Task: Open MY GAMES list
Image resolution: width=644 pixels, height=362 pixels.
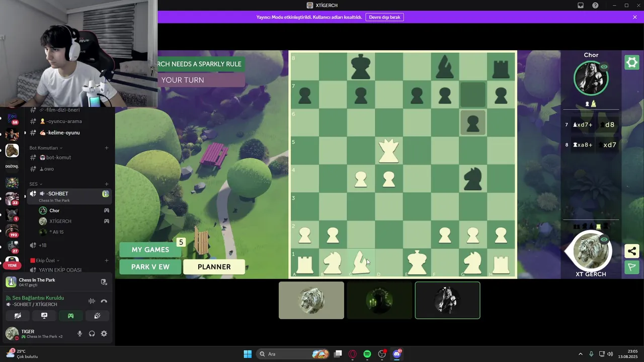Action: pos(150,249)
